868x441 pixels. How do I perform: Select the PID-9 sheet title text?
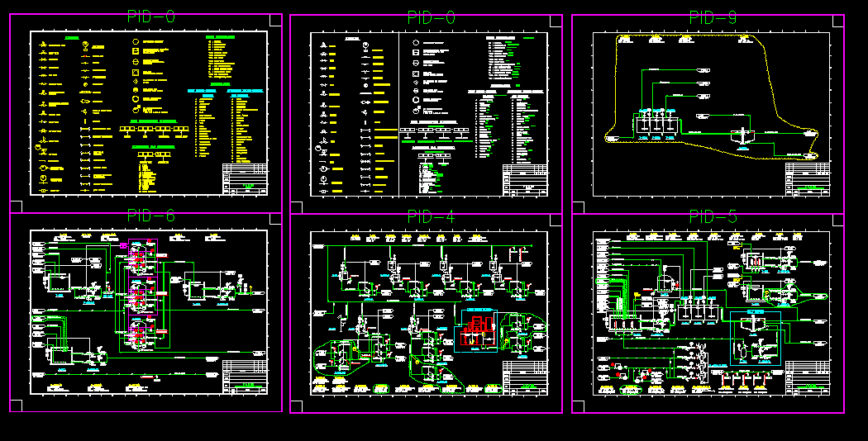(x=713, y=18)
